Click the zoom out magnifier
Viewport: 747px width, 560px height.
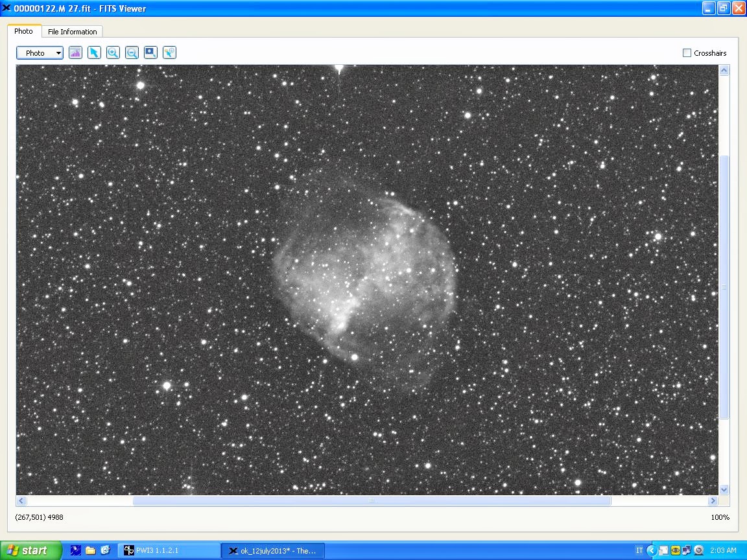coord(132,52)
